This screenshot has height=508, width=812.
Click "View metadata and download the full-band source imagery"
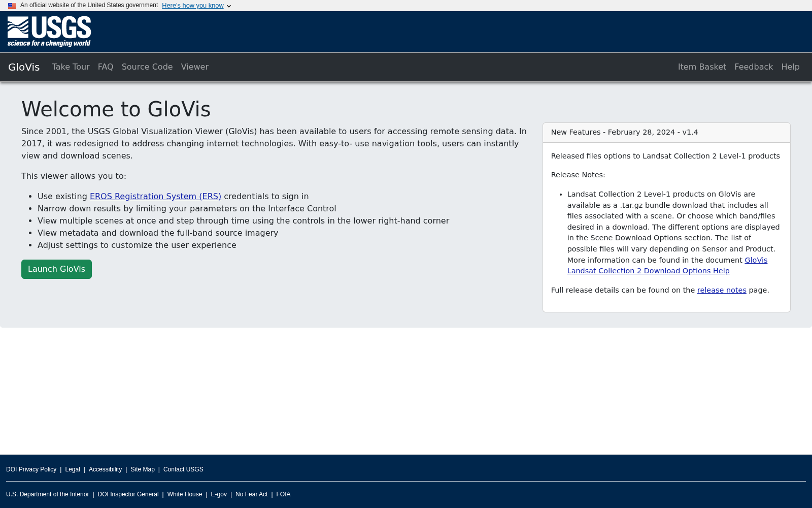click(158, 233)
